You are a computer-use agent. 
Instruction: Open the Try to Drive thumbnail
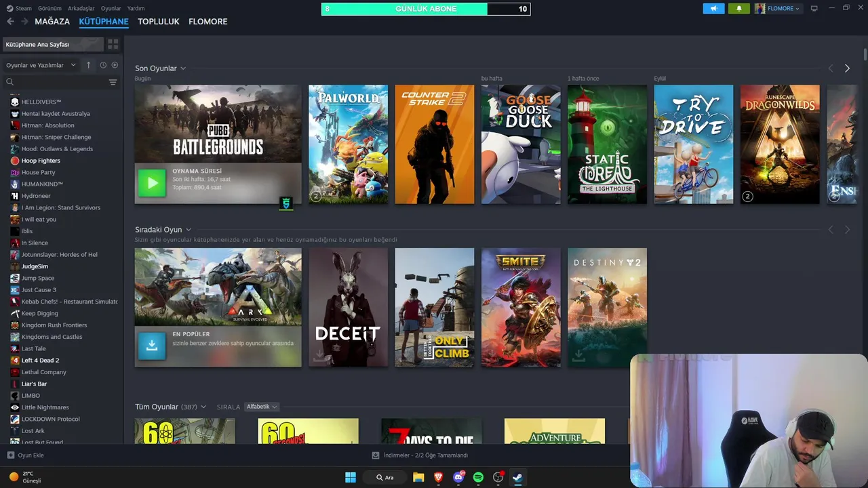[x=694, y=144]
